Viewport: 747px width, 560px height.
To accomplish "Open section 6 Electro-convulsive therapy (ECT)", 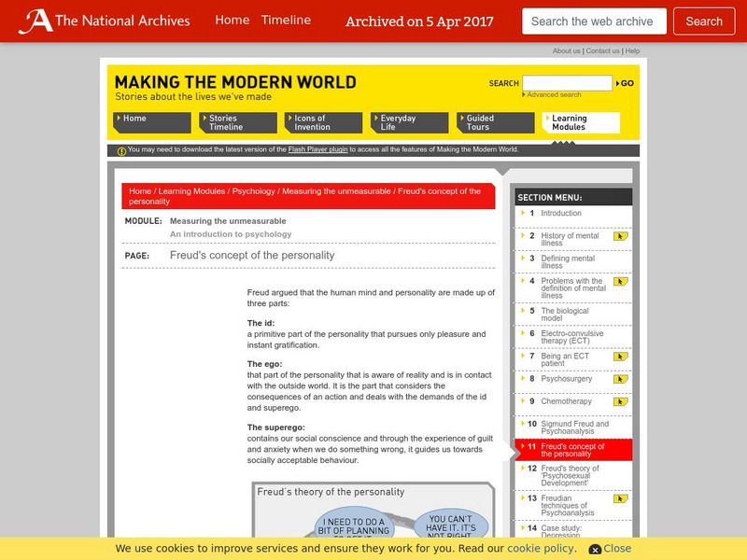I will (x=573, y=337).
